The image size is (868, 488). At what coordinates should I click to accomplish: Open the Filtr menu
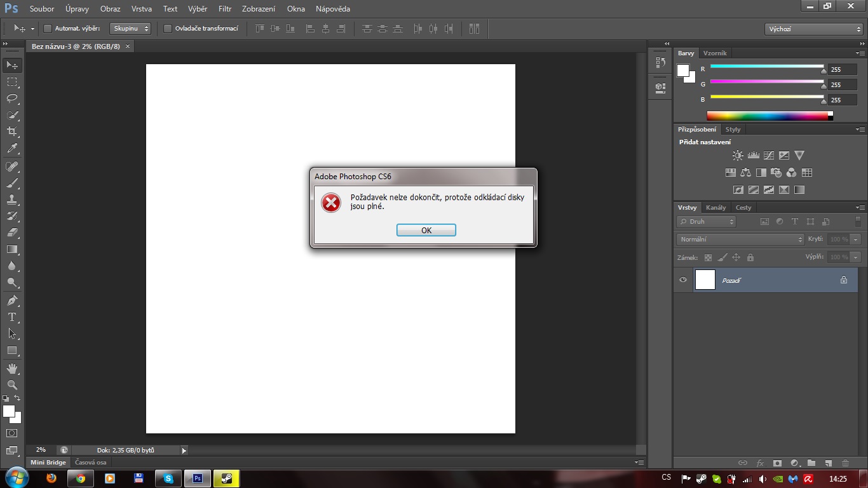pyautogui.click(x=224, y=9)
